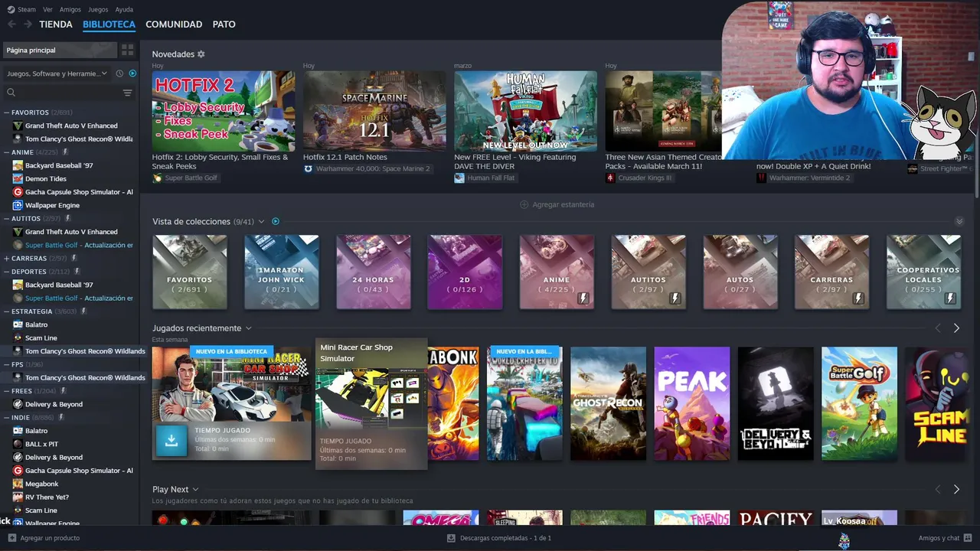Switch sidebar to grid view icon

click(127, 50)
